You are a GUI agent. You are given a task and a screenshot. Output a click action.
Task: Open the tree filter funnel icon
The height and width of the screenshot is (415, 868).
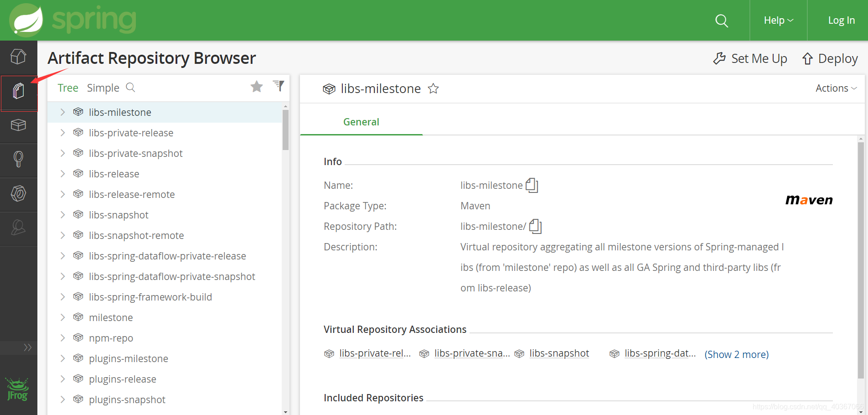(x=279, y=86)
